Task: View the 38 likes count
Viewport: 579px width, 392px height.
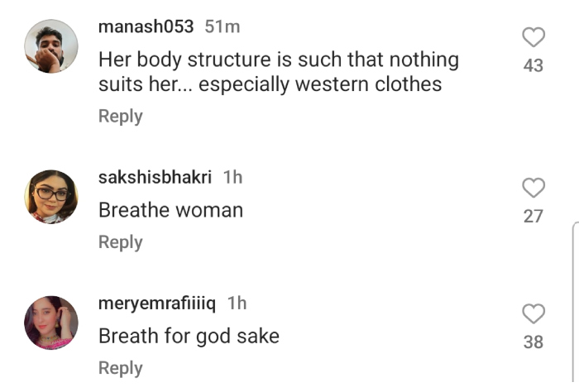Action: tap(534, 342)
